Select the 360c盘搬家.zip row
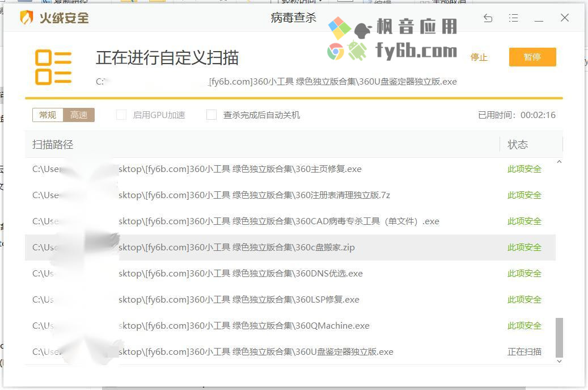Screen dimensions: 588x390 tap(290, 248)
